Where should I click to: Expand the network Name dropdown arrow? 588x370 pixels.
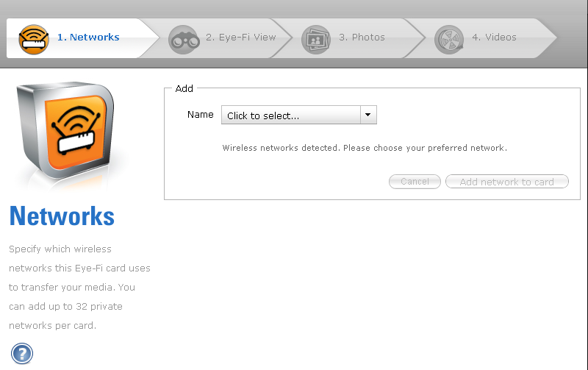[368, 115]
